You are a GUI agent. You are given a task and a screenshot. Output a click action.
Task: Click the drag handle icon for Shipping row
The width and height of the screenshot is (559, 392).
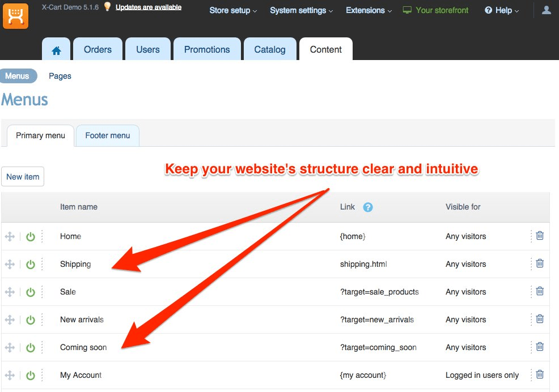coord(10,264)
